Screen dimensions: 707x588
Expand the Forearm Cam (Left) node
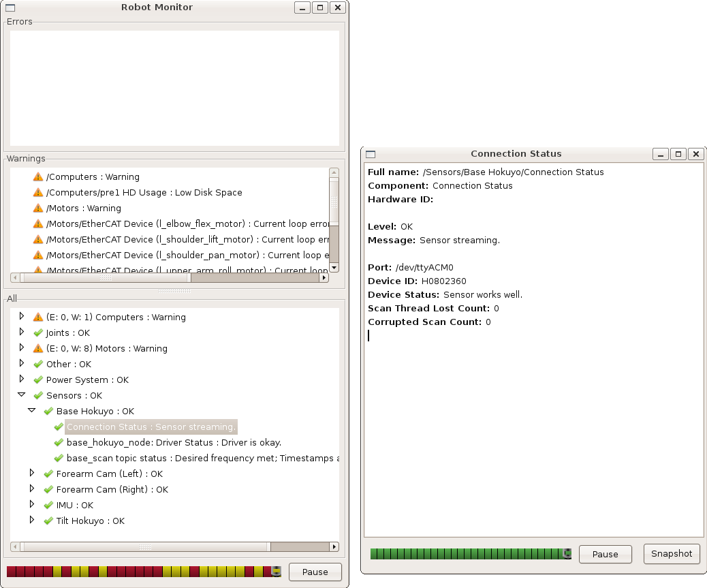pyautogui.click(x=31, y=473)
